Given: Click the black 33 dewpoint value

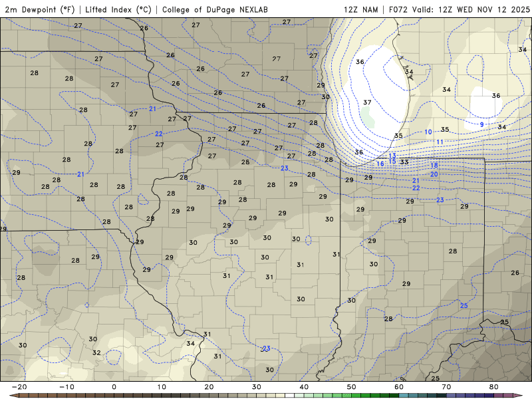Looking at the screenshot, I should (404, 162).
